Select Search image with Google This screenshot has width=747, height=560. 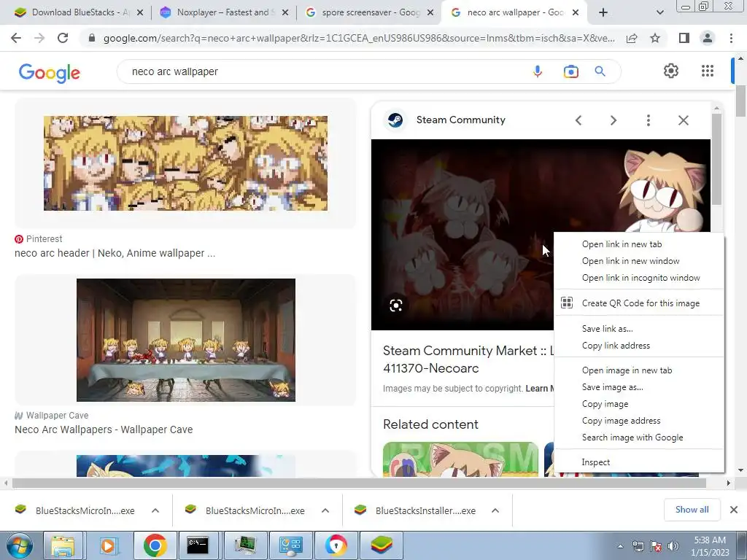tap(639, 437)
